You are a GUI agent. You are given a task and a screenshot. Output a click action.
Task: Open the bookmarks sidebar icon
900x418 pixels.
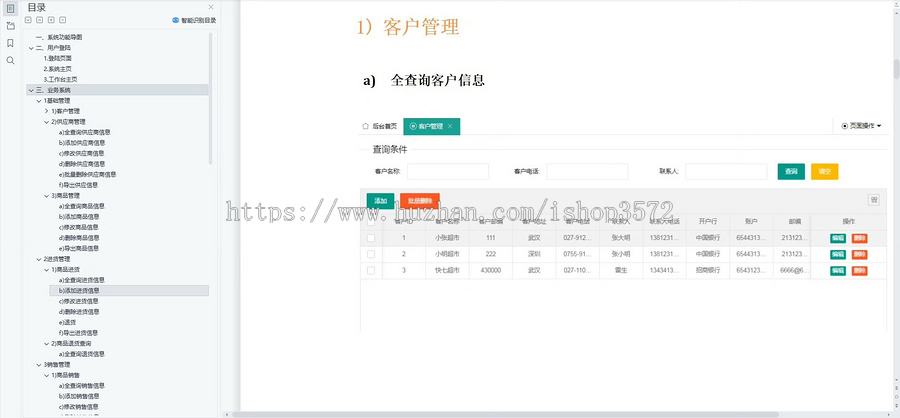pos(10,43)
